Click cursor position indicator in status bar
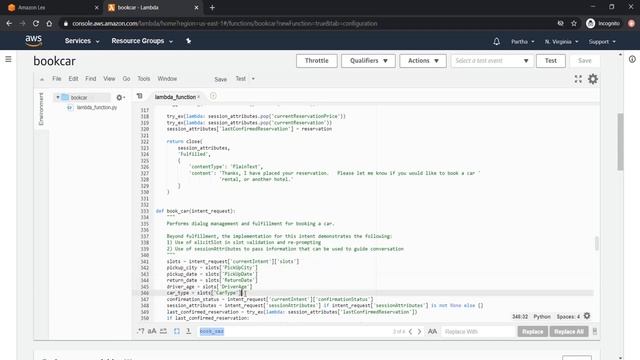 pos(520,317)
